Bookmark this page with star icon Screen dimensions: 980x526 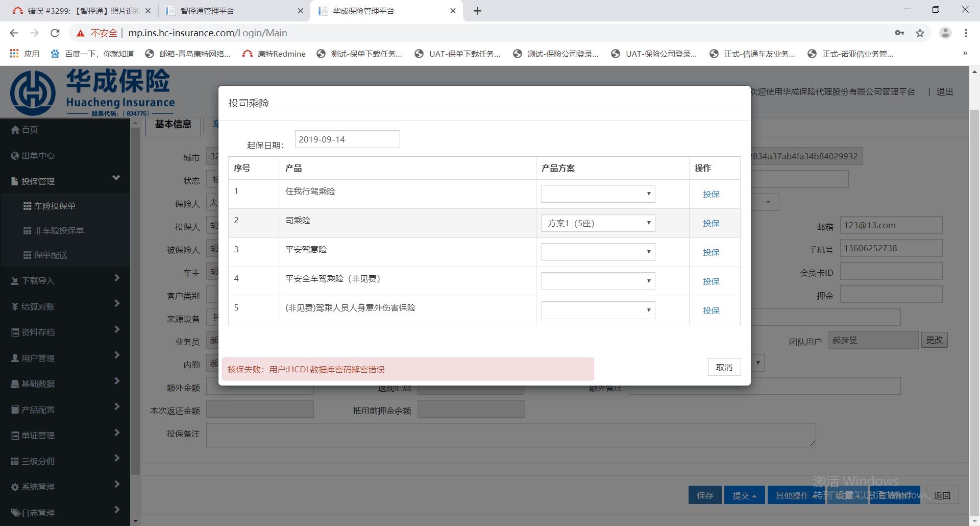pyautogui.click(x=920, y=33)
